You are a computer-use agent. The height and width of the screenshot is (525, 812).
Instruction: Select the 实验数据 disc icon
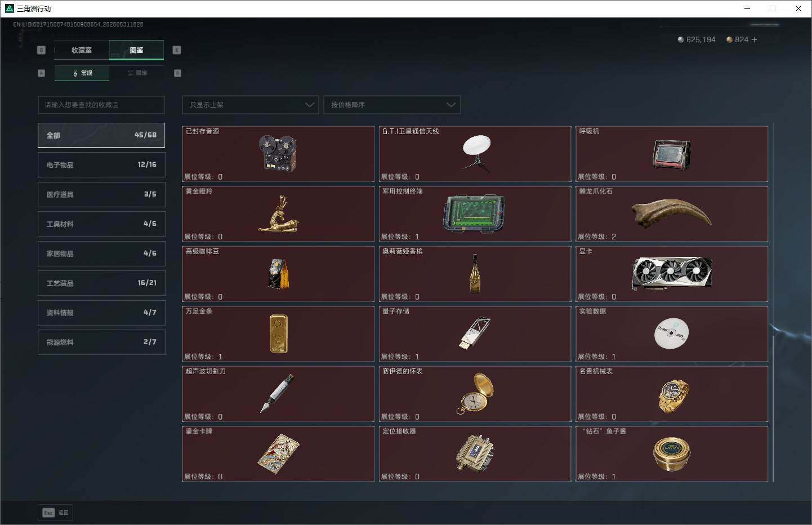[x=671, y=333]
